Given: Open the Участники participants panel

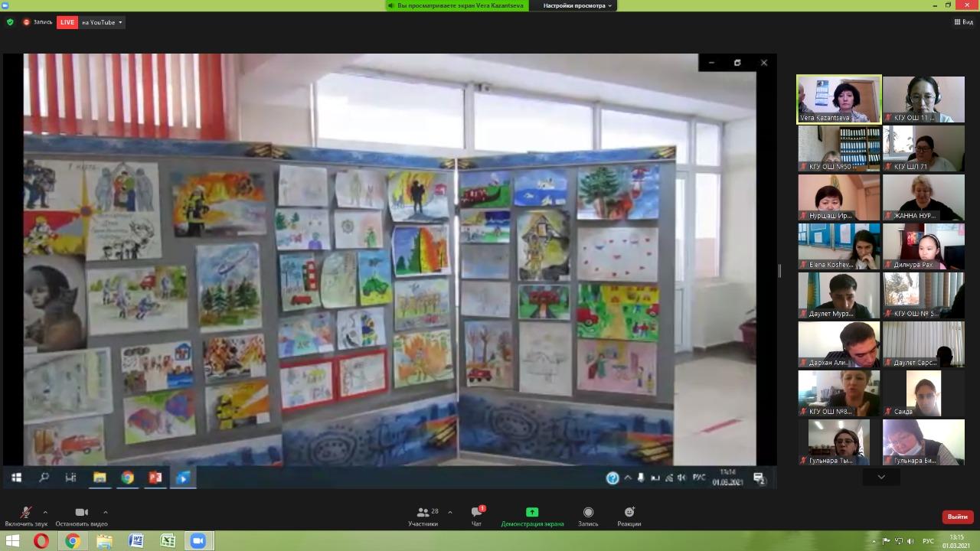Looking at the screenshot, I should (x=423, y=517).
